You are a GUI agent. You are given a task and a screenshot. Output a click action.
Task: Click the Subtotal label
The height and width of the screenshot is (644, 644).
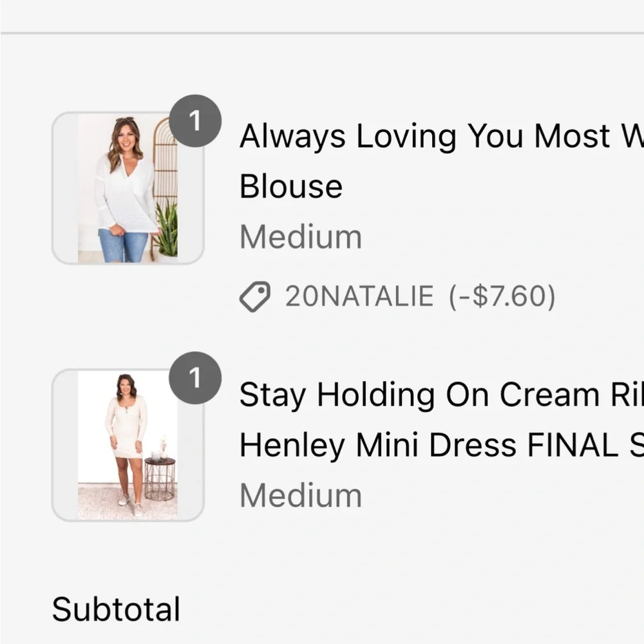(x=116, y=609)
